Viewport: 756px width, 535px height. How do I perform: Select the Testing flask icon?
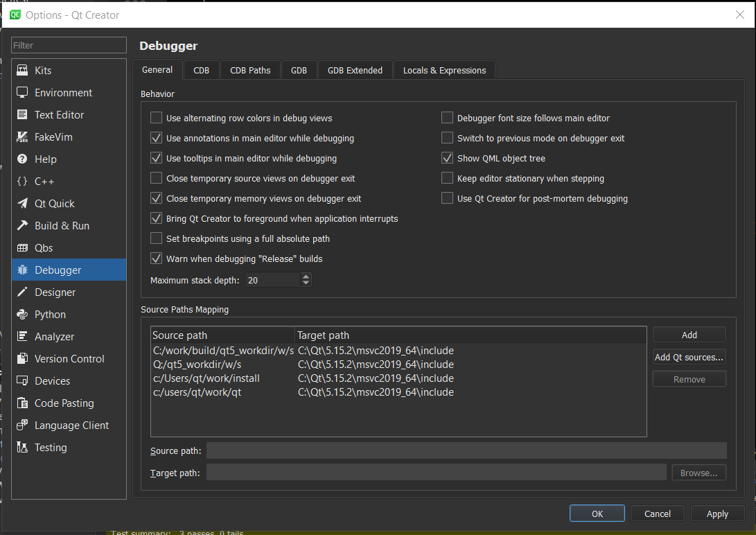click(x=22, y=447)
